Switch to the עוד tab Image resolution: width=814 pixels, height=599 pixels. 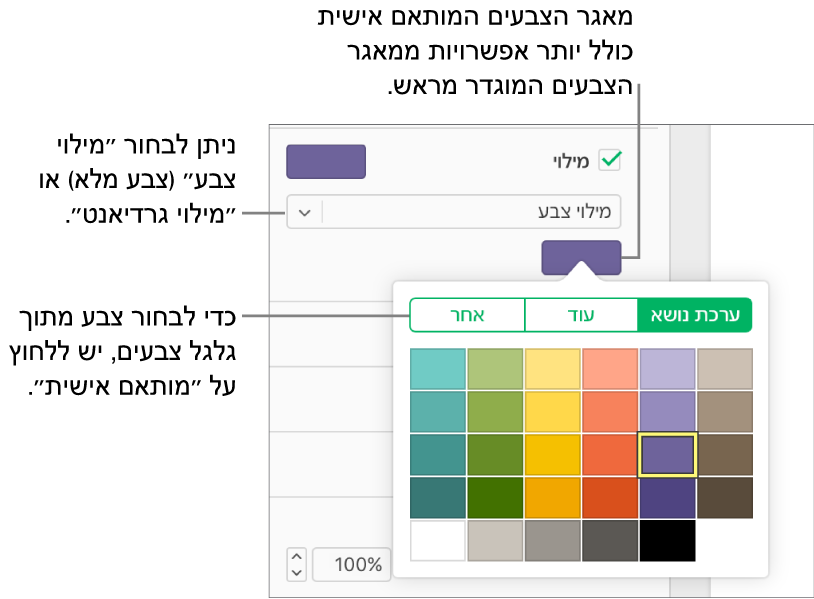[581, 315]
